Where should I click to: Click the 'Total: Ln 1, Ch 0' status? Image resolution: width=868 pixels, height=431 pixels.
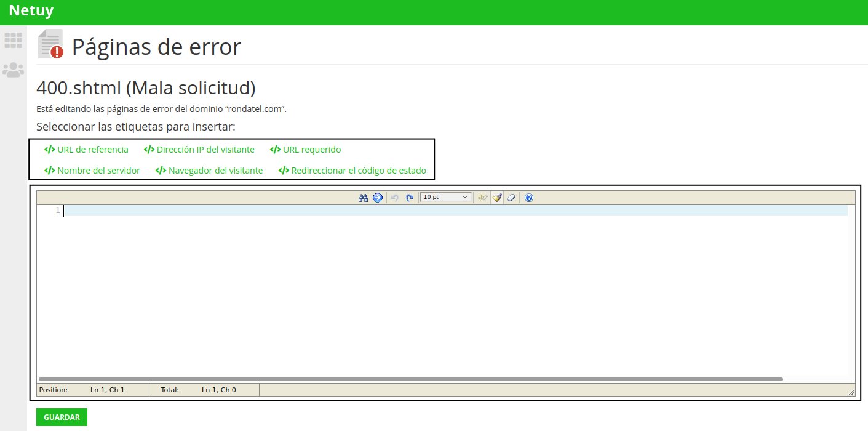click(x=198, y=390)
